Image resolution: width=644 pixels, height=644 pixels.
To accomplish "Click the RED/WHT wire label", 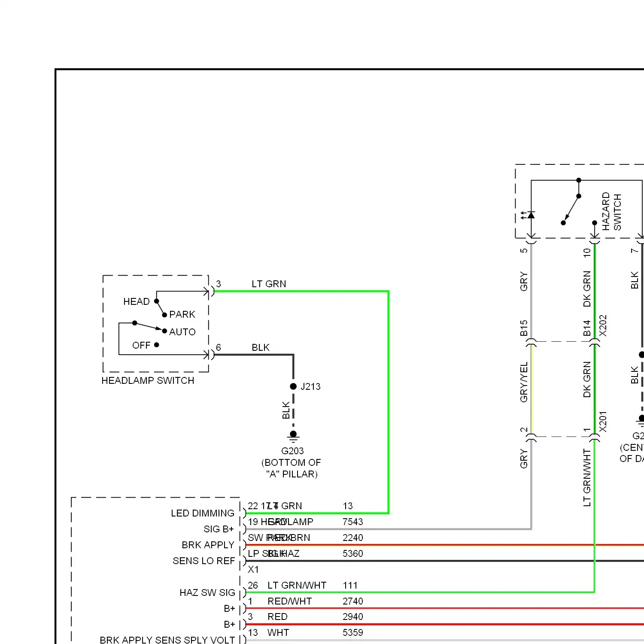I will point(290,601).
